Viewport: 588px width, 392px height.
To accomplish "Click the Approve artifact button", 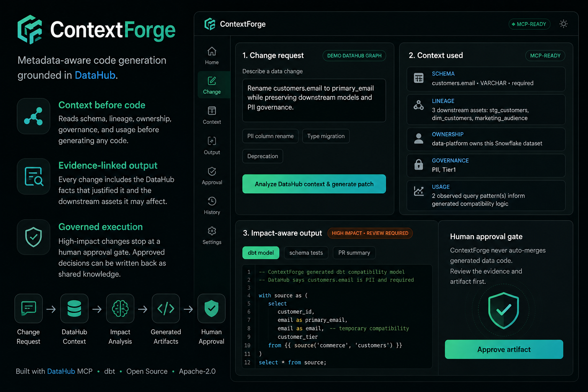I will pyautogui.click(x=504, y=350).
